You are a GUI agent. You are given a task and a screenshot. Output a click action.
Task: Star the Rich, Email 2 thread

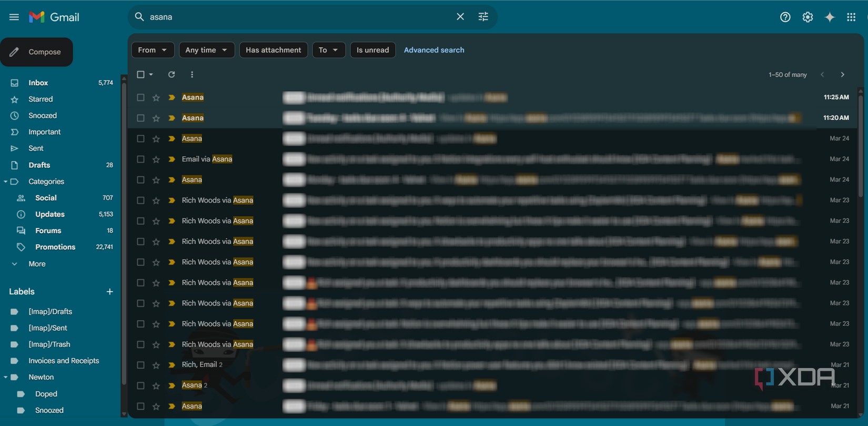click(x=156, y=365)
